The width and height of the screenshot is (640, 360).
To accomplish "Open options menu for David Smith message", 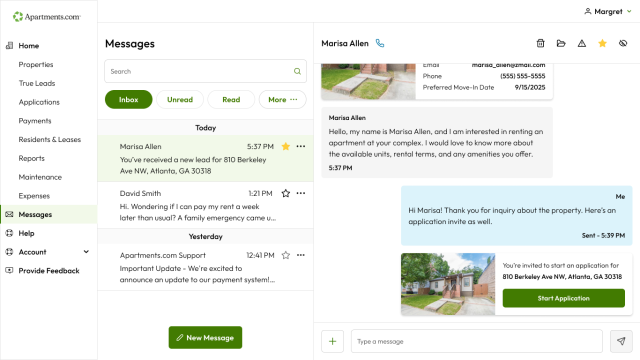I will point(301,193).
